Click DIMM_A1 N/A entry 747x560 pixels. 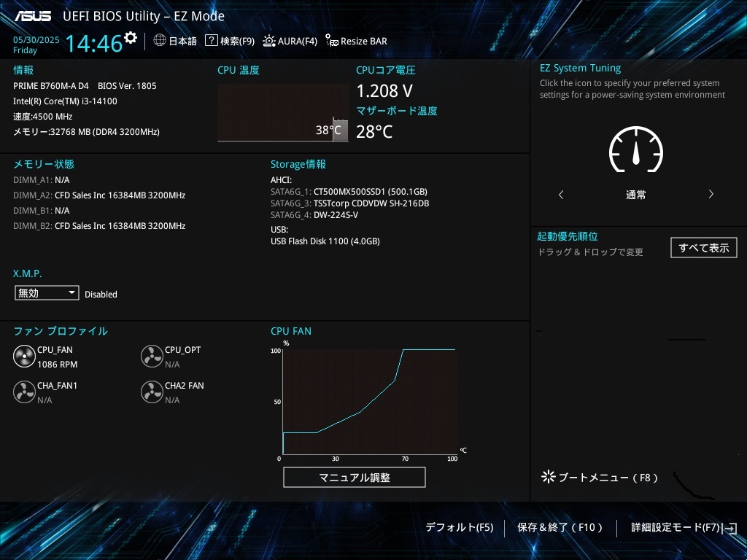click(x=42, y=180)
